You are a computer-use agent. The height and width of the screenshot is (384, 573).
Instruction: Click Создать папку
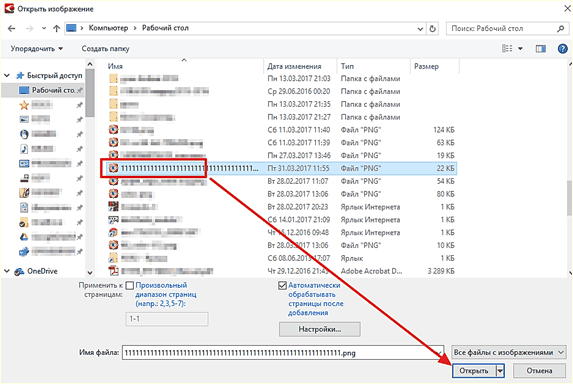click(x=105, y=49)
